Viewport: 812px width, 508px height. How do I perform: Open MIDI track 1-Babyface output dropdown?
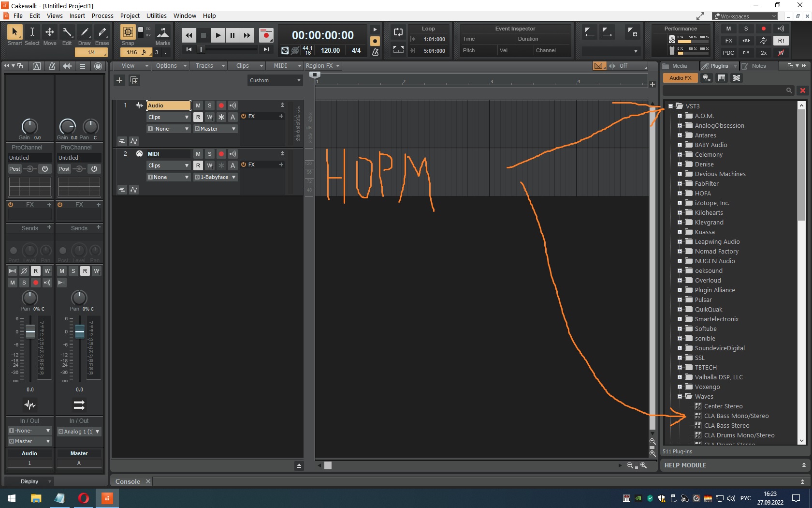tap(216, 177)
